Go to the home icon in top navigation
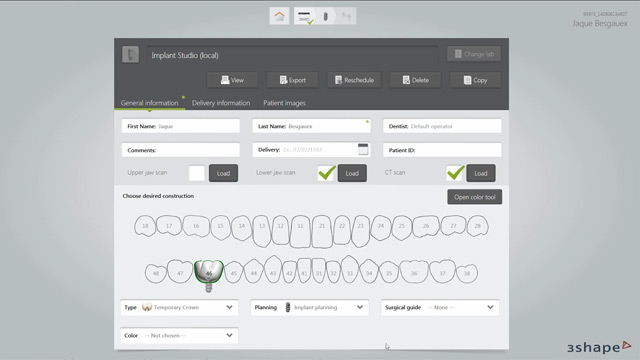The image size is (640, 360). point(279,16)
